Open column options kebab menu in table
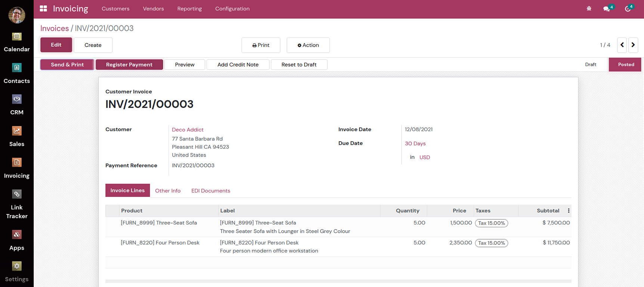Image resolution: width=644 pixels, height=287 pixels. coord(569,211)
